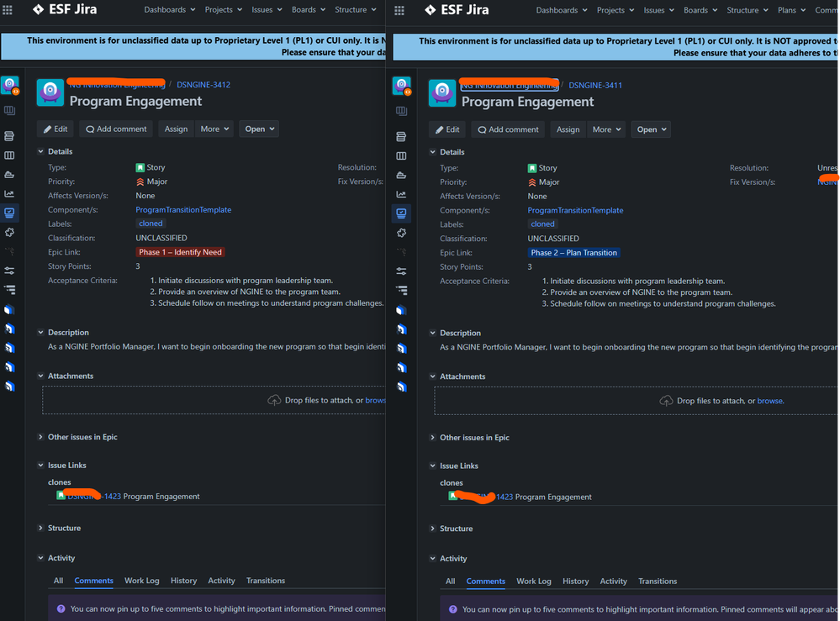
Task: Collapse the Attachments section in left issue
Action: click(40, 376)
